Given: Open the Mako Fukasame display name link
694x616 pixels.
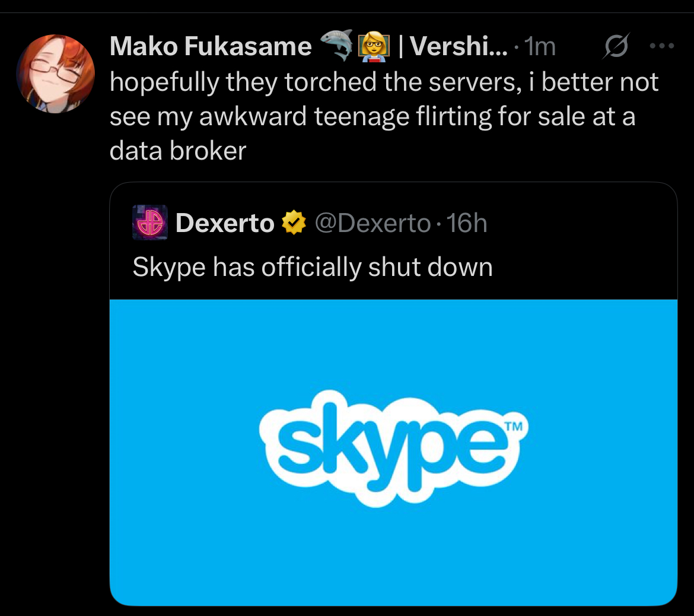Looking at the screenshot, I should coord(211,46).
